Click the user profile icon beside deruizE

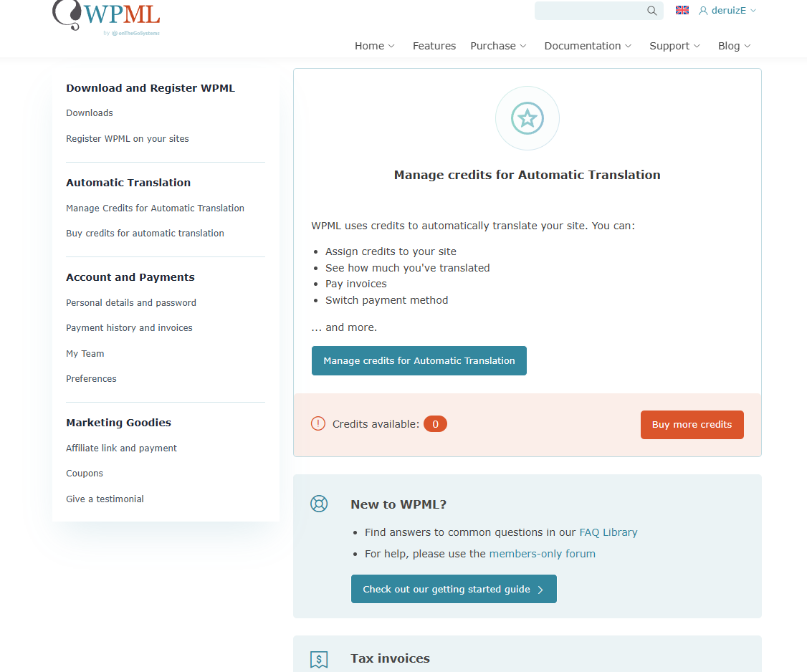[x=703, y=10]
